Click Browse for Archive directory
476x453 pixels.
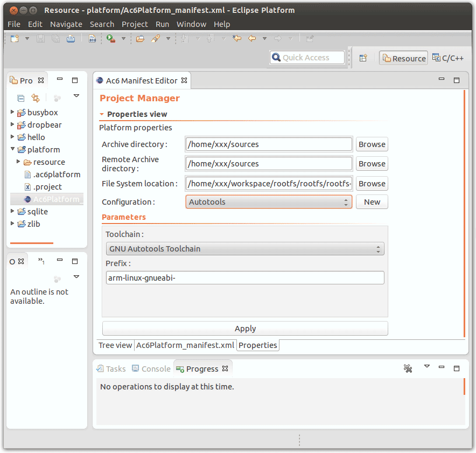372,144
